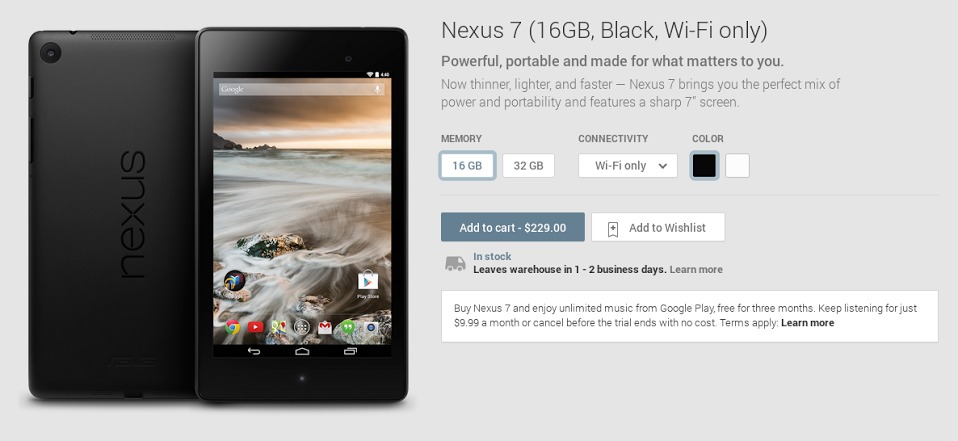Click the Chrome icon in tablet dock
This screenshot has width=958, height=441.
pyautogui.click(x=232, y=327)
